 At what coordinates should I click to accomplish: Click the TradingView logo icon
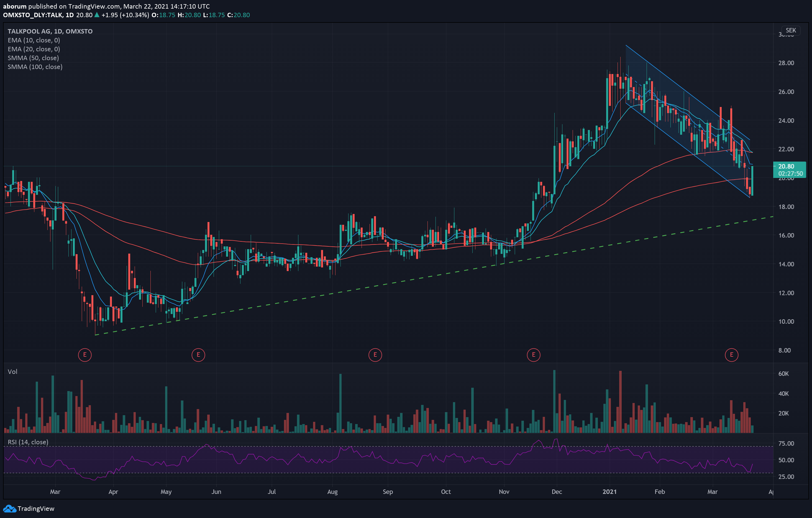click(9, 509)
